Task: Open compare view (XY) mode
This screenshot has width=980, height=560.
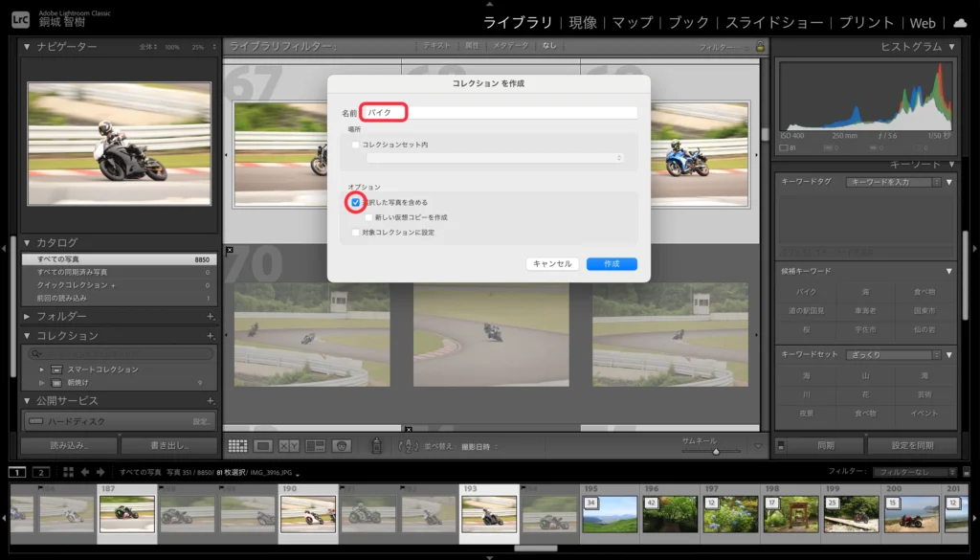Action: 289,446
